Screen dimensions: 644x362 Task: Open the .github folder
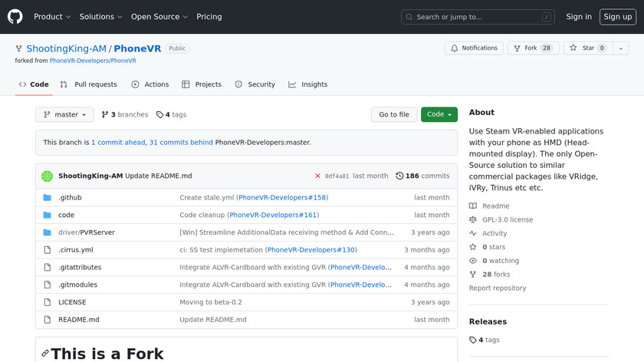pos(70,197)
